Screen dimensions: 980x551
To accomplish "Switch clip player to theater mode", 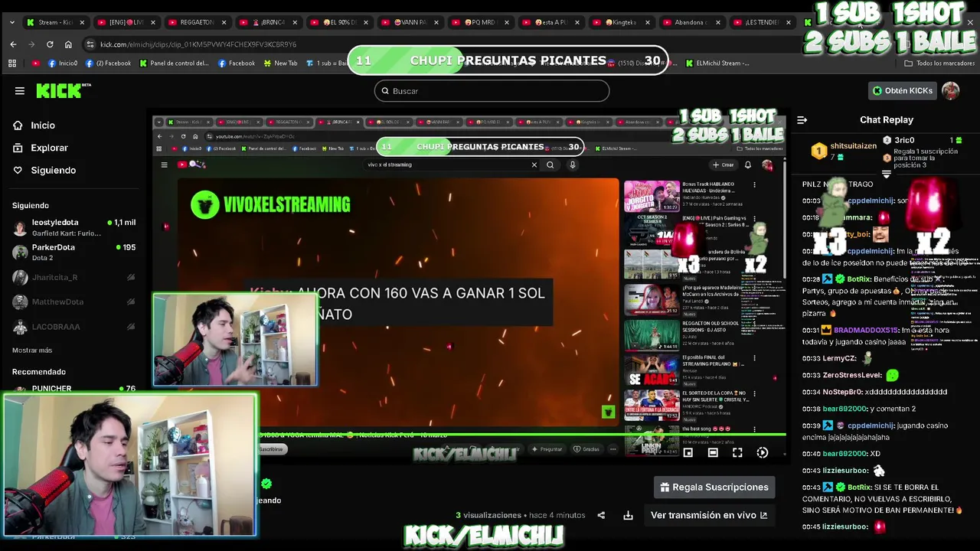I will pyautogui.click(x=713, y=453).
